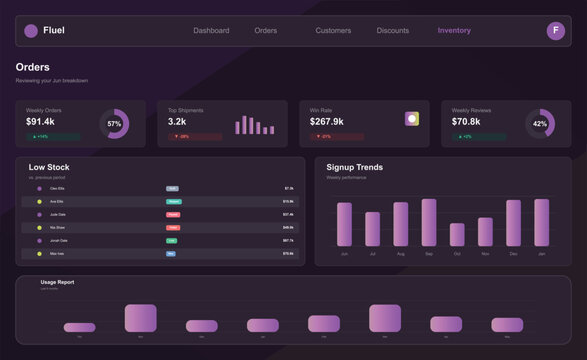Viewport: 587px width, 360px height.
Task: Click the $267.9k Win Rate value
Action: point(327,122)
